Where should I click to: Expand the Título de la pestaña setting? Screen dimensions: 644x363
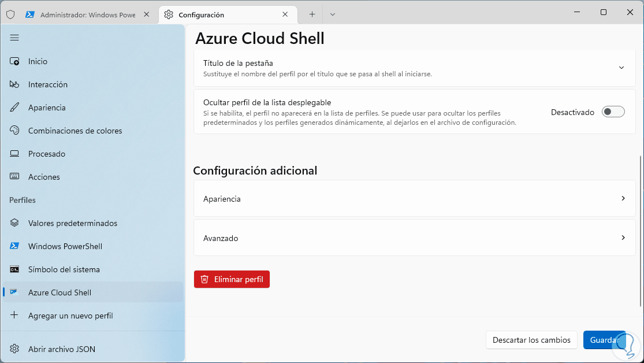[621, 68]
